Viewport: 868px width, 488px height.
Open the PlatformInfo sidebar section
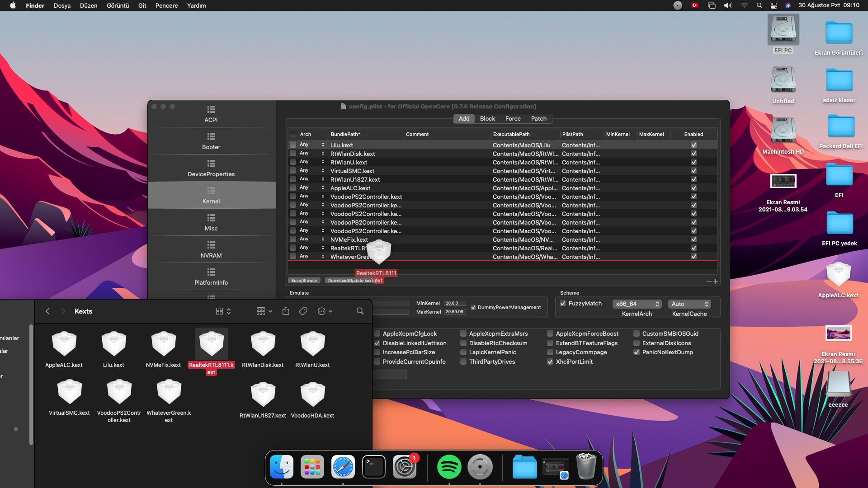tap(211, 276)
